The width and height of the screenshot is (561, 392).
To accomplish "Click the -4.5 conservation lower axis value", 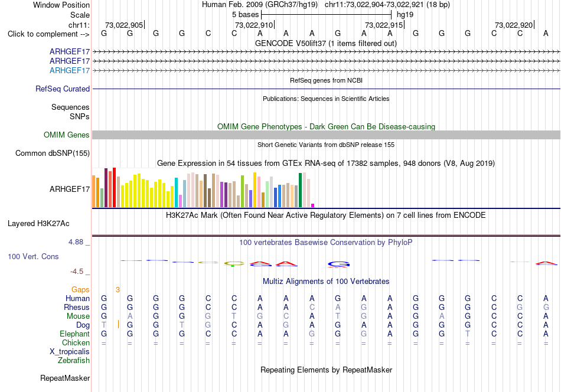I will [77, 272].
